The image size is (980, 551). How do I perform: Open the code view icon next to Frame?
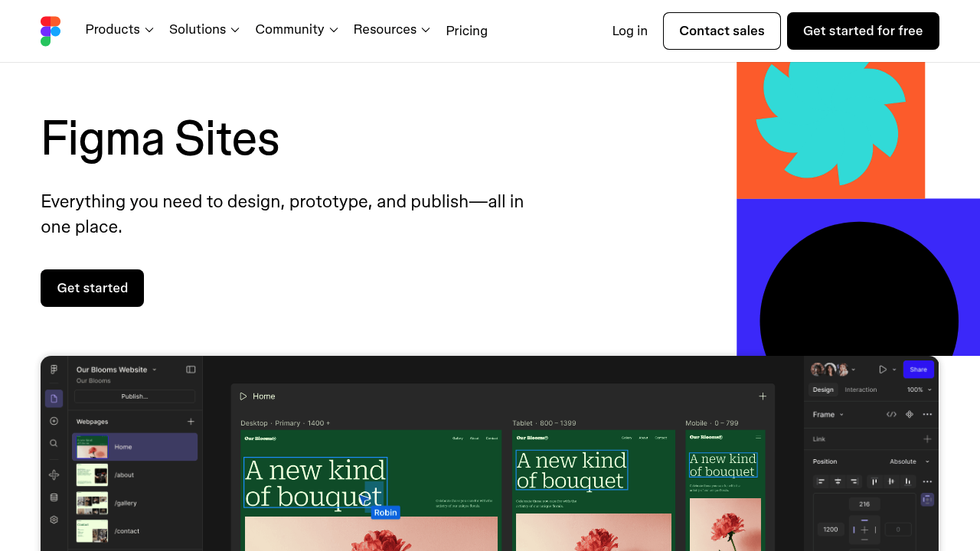(x=891, y=414)
